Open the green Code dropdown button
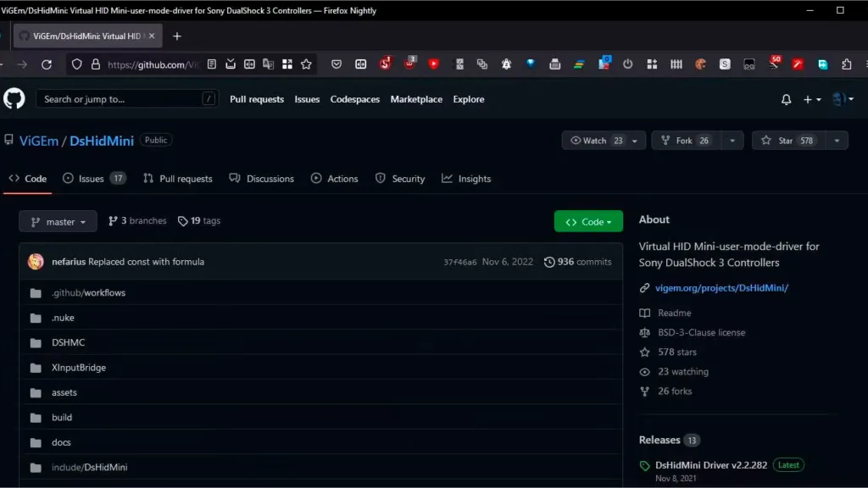This screenshot has height=488, width=868. [x=588, y=221]
